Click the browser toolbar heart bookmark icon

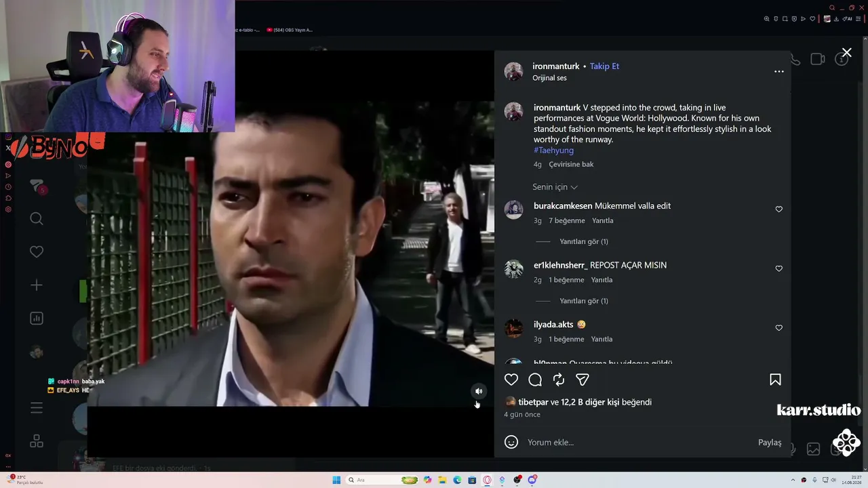(812, 19)
